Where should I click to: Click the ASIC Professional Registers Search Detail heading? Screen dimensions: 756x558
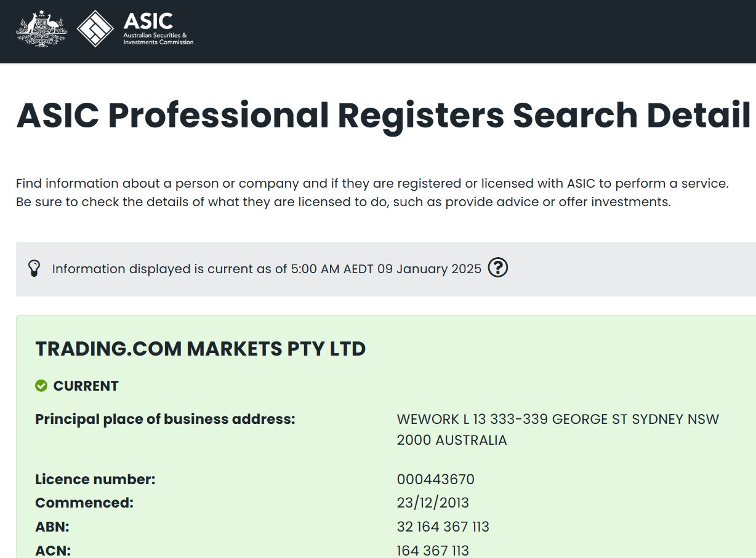pyautogui.click(x=384, y=115)
